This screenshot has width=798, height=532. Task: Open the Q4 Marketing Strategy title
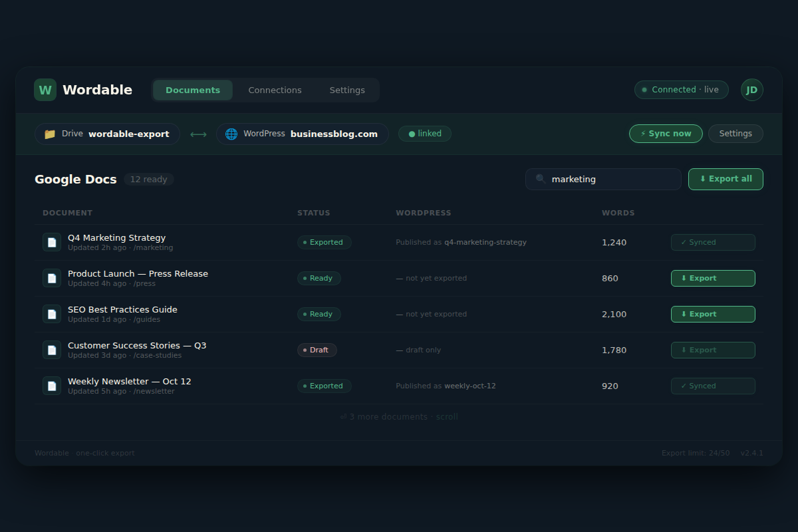pyautogui.click(x=116, y=237)
